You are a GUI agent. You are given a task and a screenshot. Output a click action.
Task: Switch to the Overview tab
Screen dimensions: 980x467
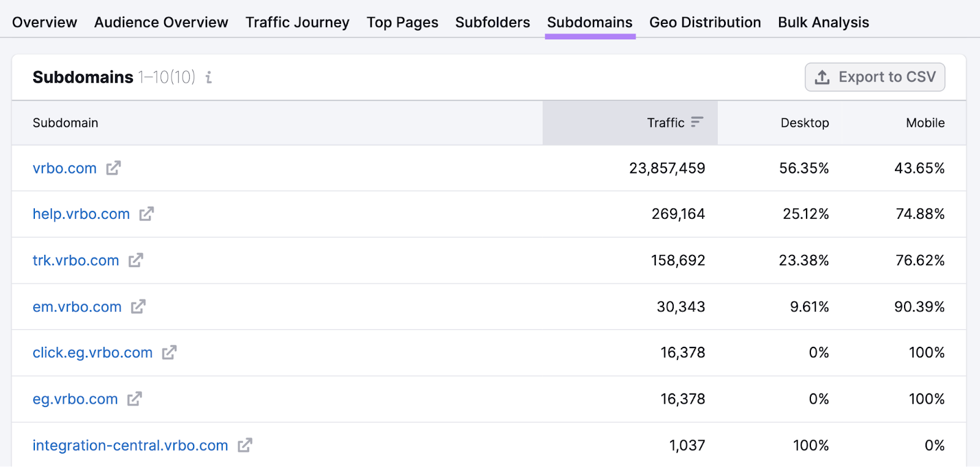click(45, 23)
